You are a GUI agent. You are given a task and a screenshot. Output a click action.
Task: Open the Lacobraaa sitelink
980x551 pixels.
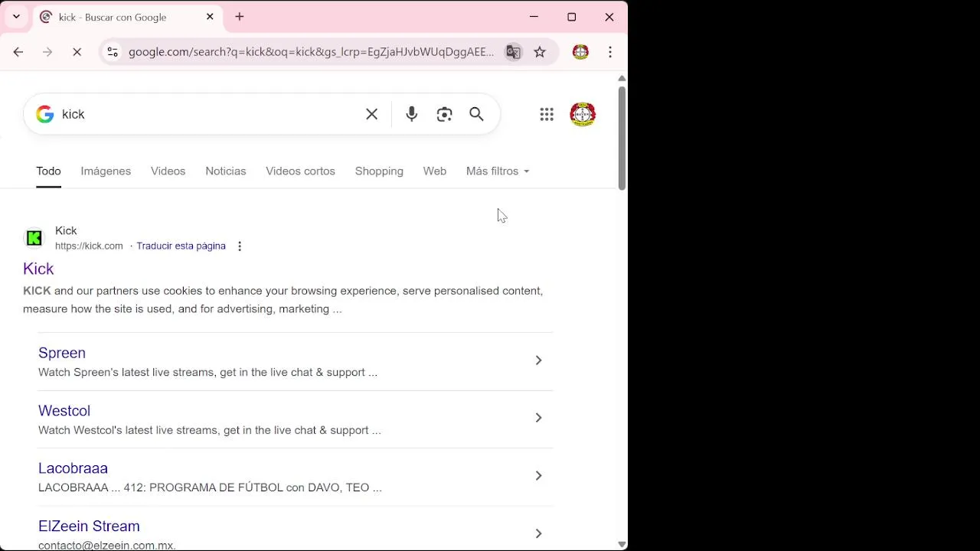click(73, 468)
